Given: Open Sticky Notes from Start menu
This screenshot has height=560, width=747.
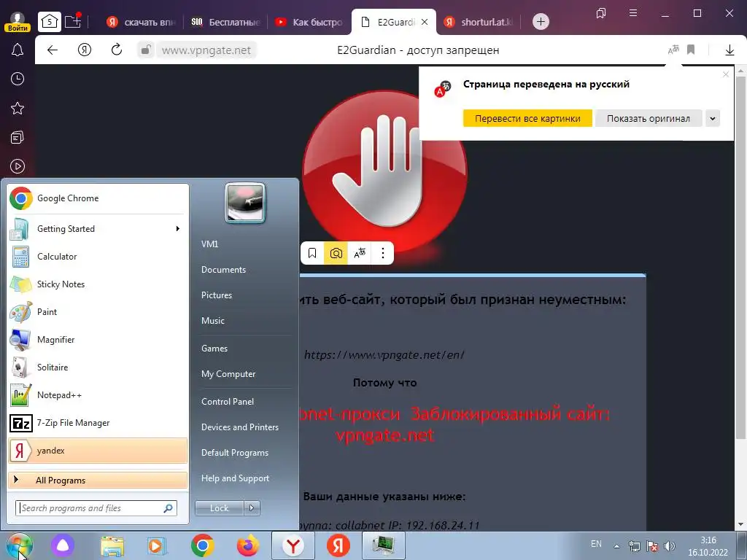Looking at the screenshot, I should click(x=98, y=284).
